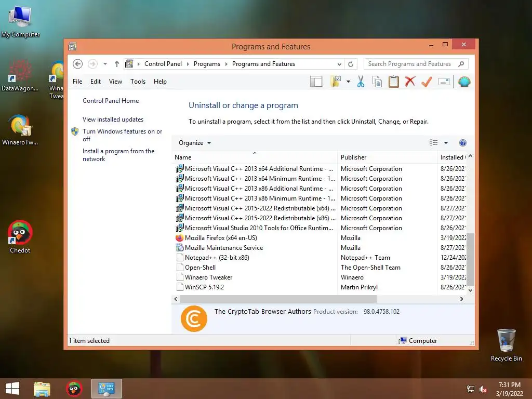Sort by the Name column header
The width and height of the screenshot is (532, 399).
click(x=255, y=157)
